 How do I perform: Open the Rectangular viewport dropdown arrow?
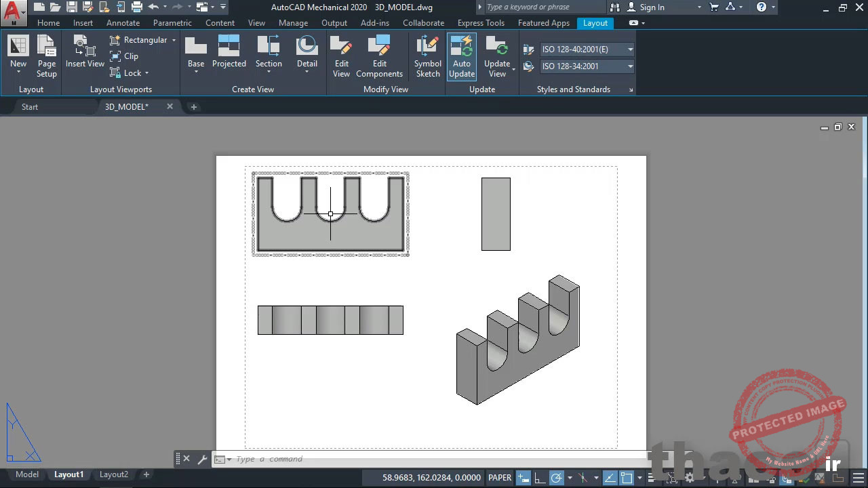(x=174, y=40)
